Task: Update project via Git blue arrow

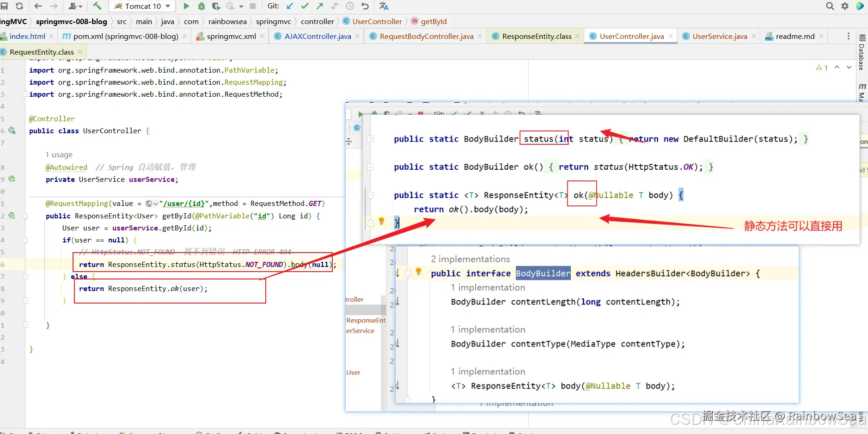Action: [290, 6]
